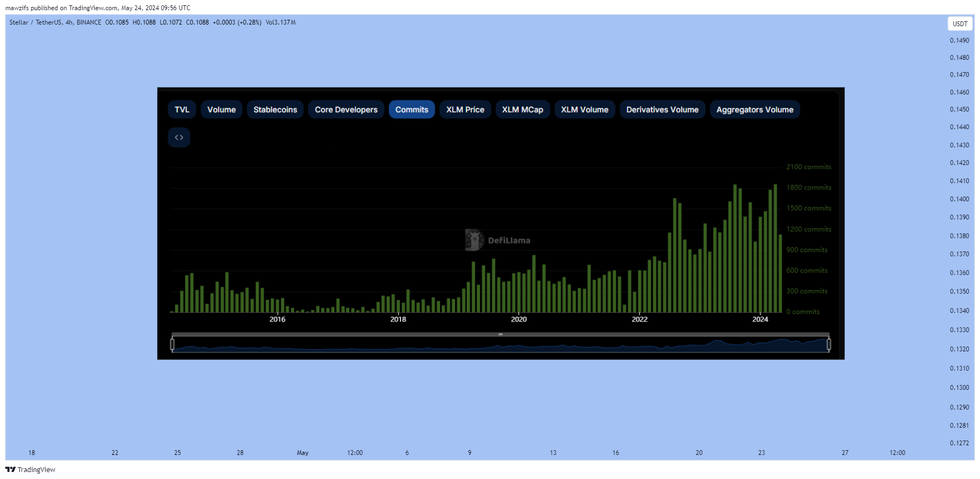The height and width of the screenshot is (479, 980).
Task: Click the 2016 label on chart axis
Action: (277, 319)
